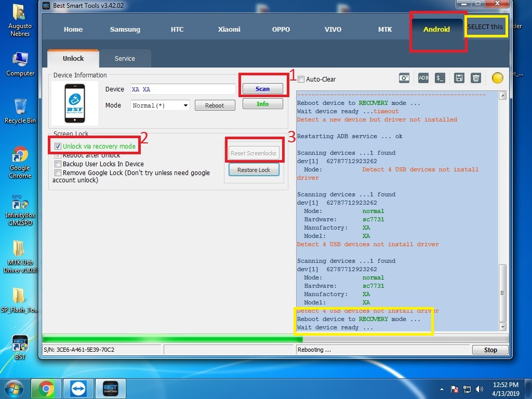Click the ADB tool icon

tap(423, 78)
